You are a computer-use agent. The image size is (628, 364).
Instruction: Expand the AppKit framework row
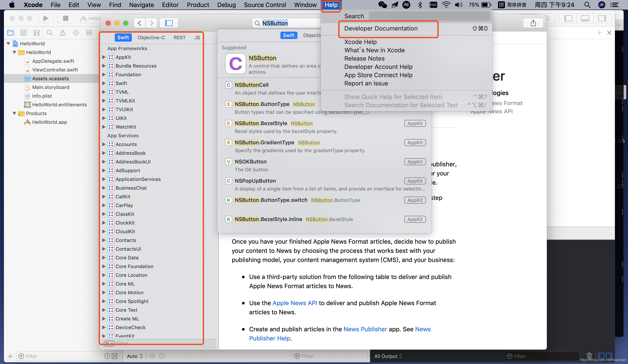pyautogui.click(x=104, y=57)
